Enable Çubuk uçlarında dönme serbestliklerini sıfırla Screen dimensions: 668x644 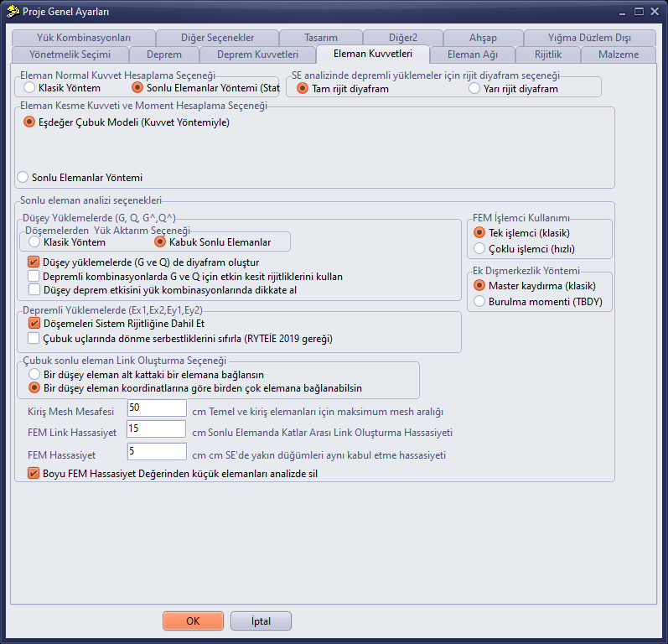tap(180, 339)
